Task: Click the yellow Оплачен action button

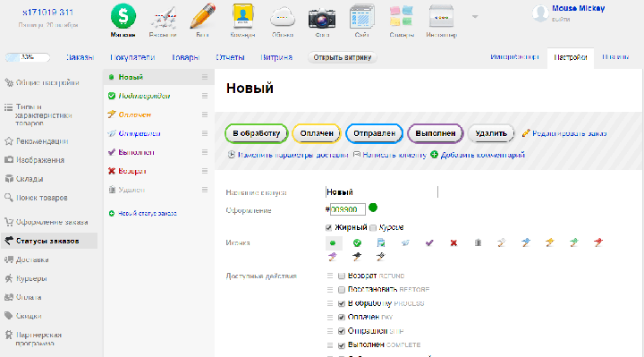Action: pos(317,133)
